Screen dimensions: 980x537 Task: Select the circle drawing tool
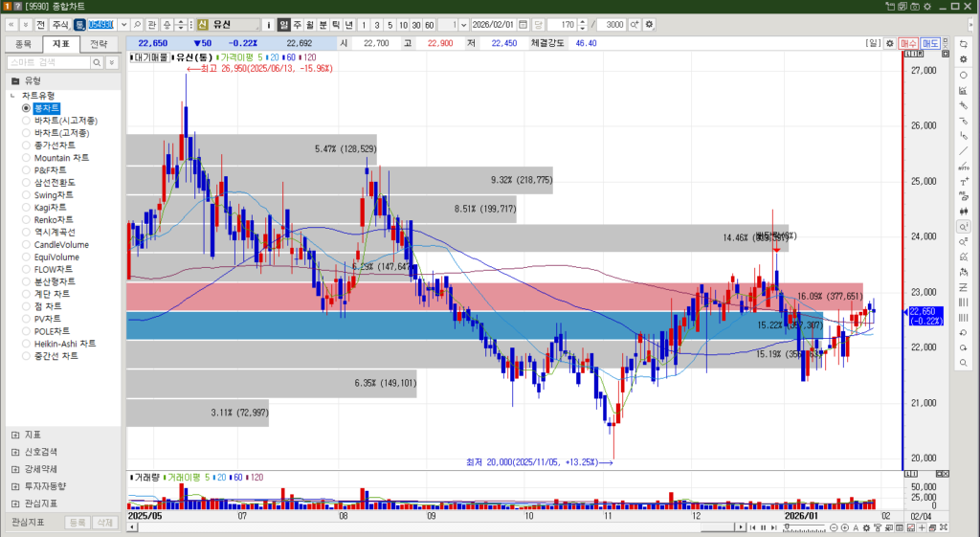click(963, 75)
